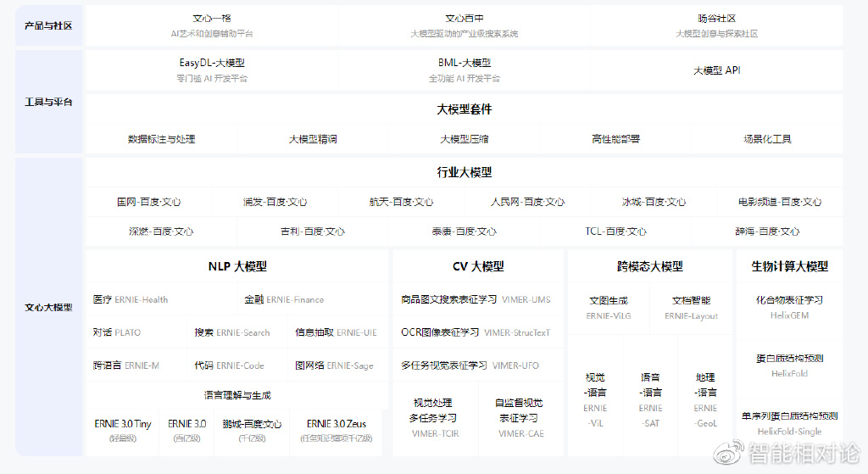The width and height of the screenshot is (868, 474).
Task: Choose 航天-百度·文心 industry model
Action: click(x=401, y=202)
